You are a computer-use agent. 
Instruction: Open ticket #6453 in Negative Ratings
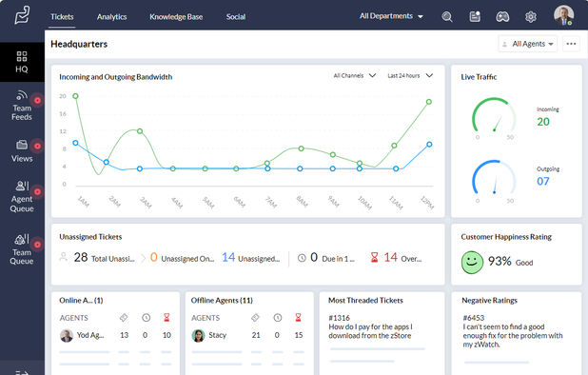(x=513, y=331)
